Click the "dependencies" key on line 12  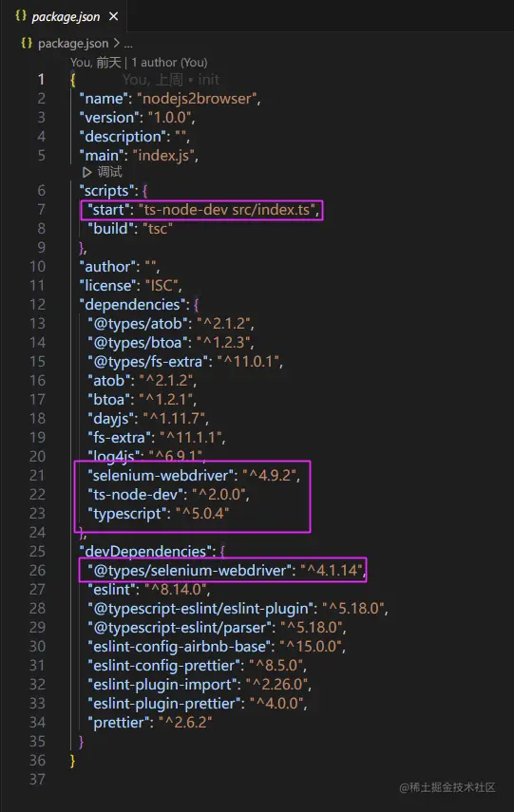132,305
